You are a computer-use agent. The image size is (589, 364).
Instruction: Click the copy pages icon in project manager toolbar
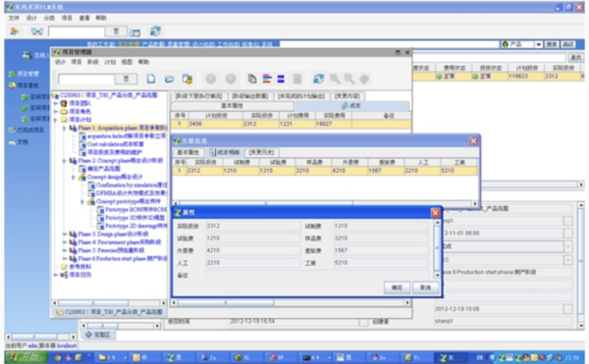pyautogui.click(x=252, y=78)
